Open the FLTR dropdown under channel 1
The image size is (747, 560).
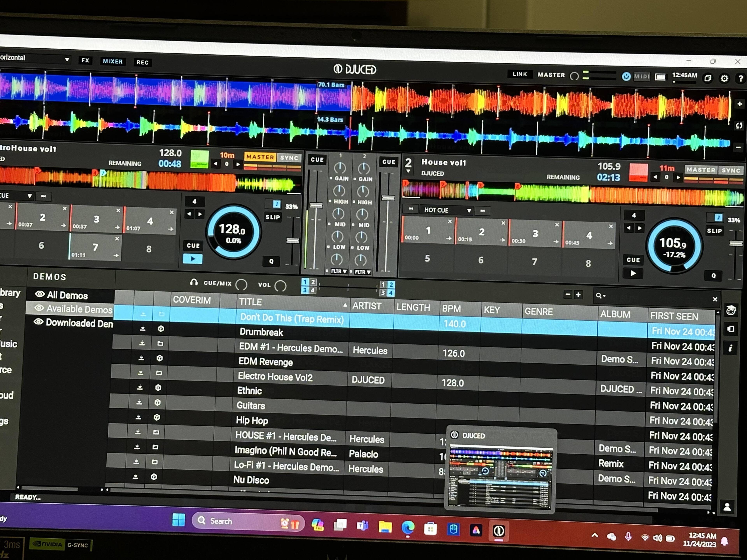coord(339,271)
